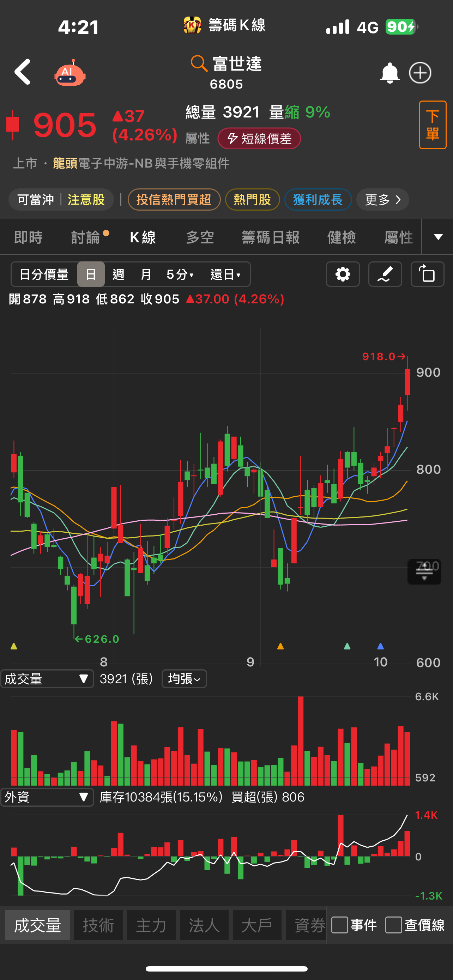This screenshot has height=980, width=453.
Task: Tap the back arrow icon
Action: 23,72
